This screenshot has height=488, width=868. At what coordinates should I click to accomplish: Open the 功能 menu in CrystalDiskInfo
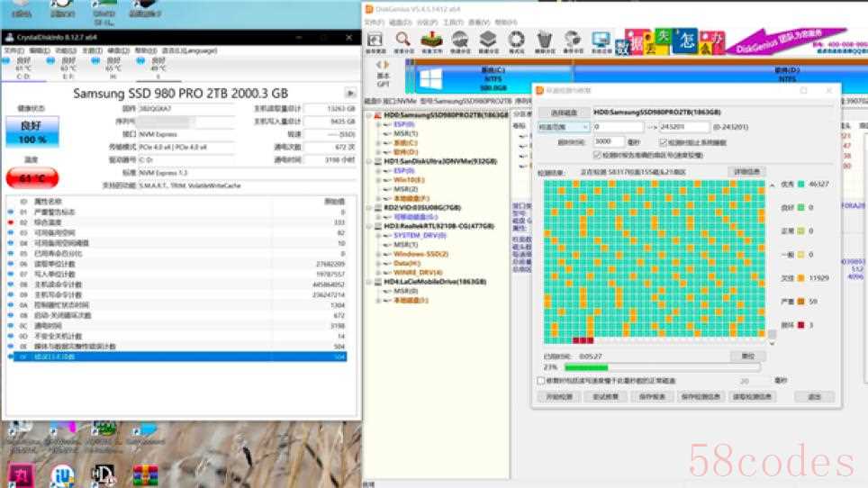pyautogui.click(x=65, y=50)
